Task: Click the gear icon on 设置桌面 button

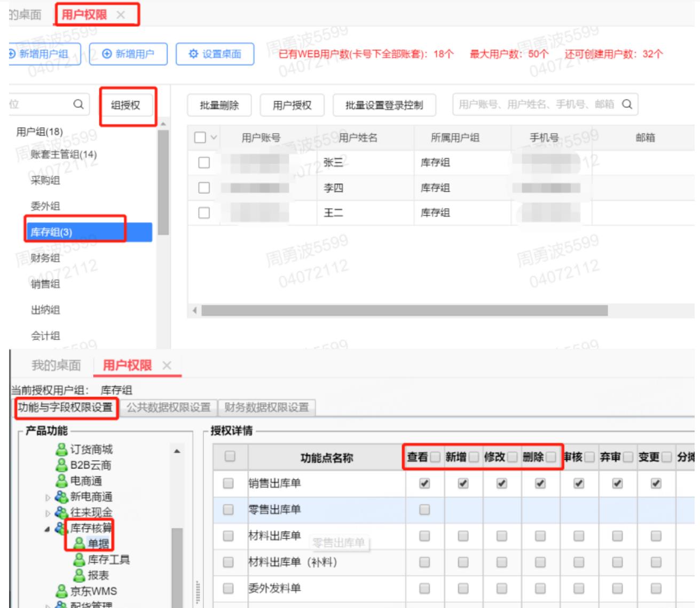Action: (193, 54)
